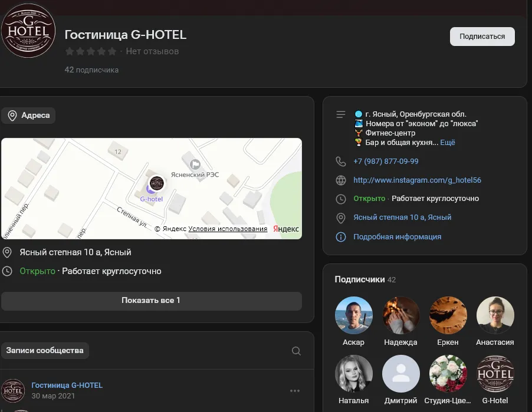Switch to the Записи сообщества section
The image size is (532, 412).
[x=45, y=350]
